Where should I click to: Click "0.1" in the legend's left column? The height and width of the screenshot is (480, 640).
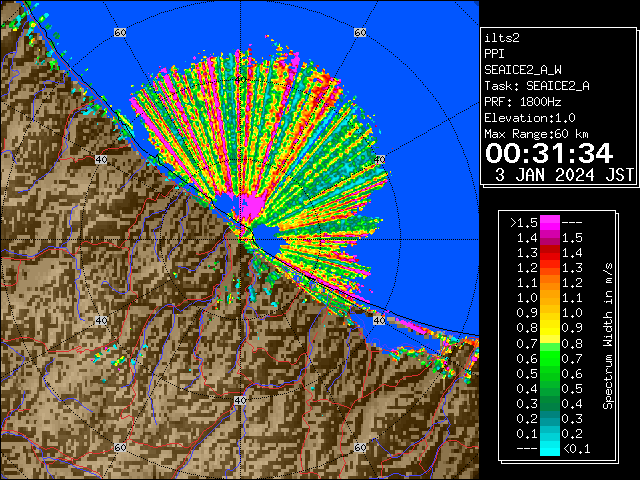[527, 434]
